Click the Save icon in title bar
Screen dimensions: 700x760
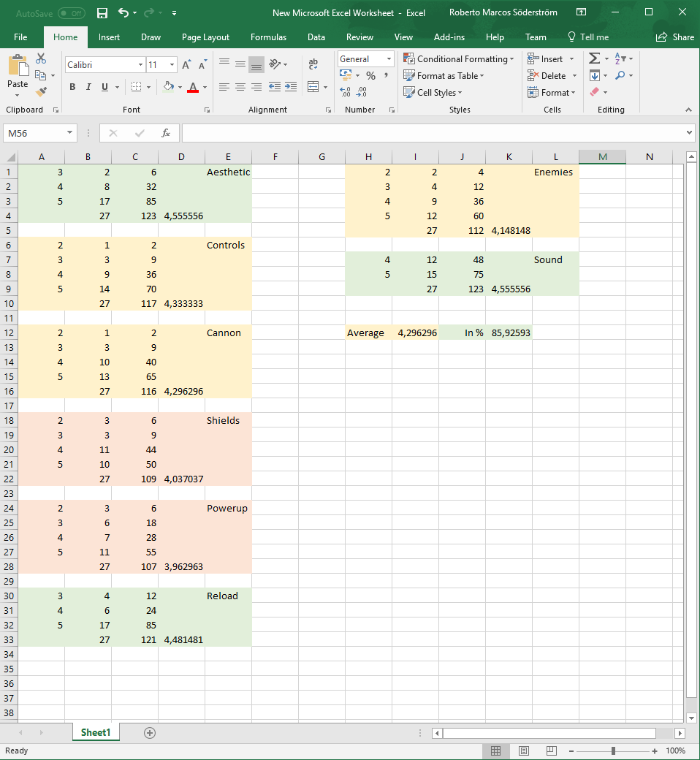102,13
